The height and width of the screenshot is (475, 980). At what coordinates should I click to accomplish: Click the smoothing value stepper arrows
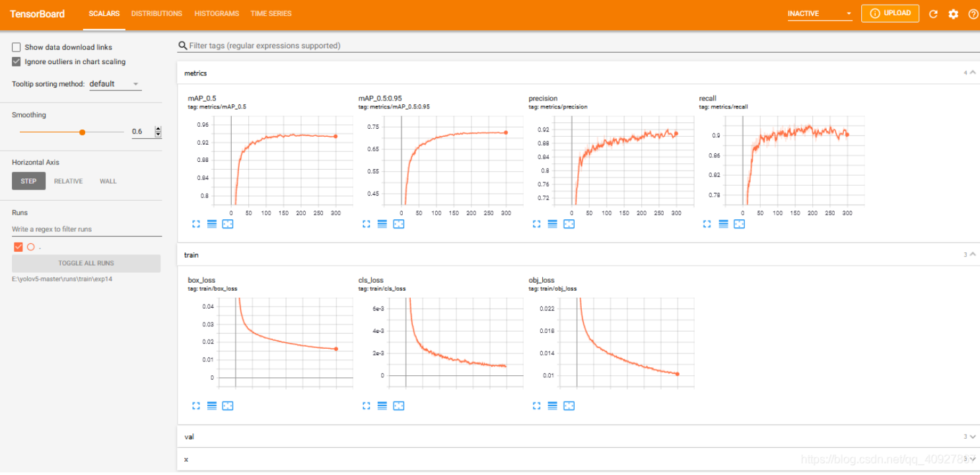pos(158,131)
